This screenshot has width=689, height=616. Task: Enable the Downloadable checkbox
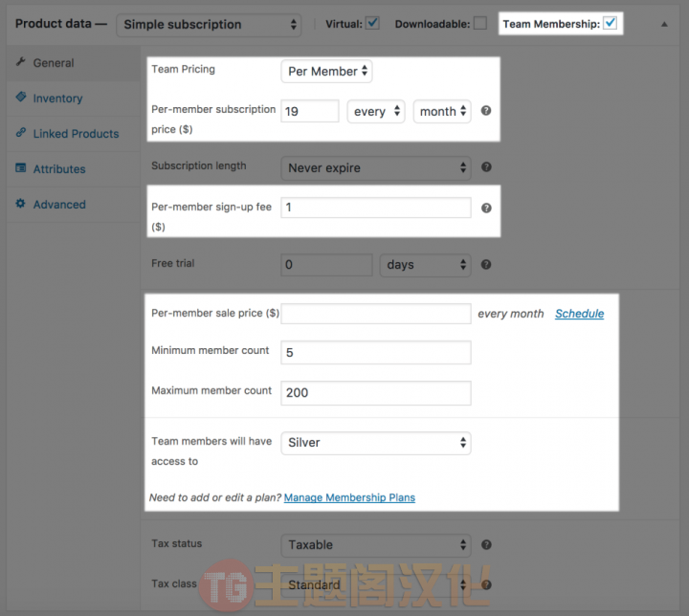tap(479, 23)
